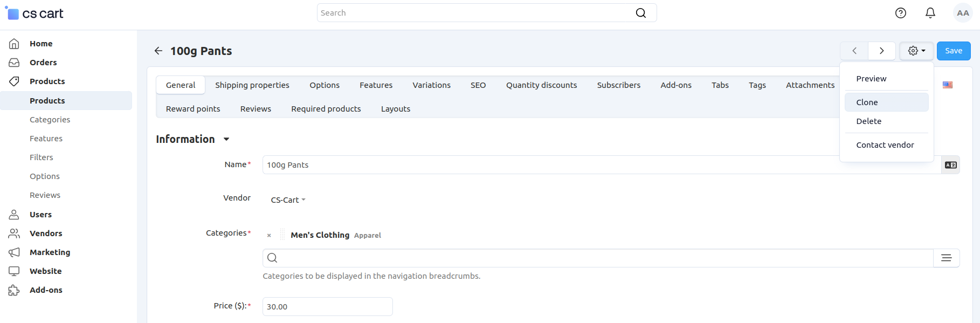Viewport: 980px width, 323px height.
Task: Open Options in the sidebar submenu
Action: [45, 176]
